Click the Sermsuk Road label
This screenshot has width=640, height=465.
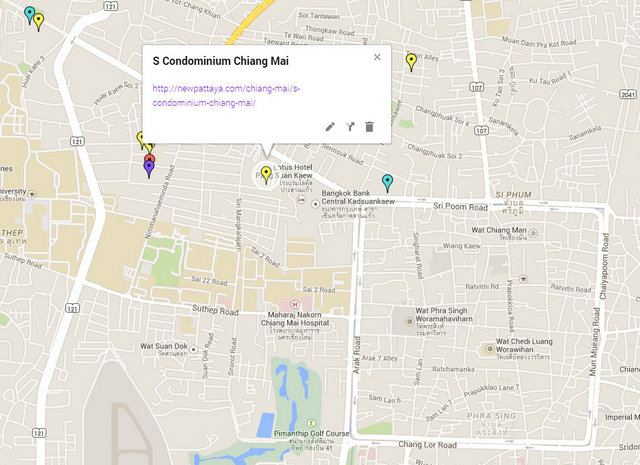click(342, 154)
